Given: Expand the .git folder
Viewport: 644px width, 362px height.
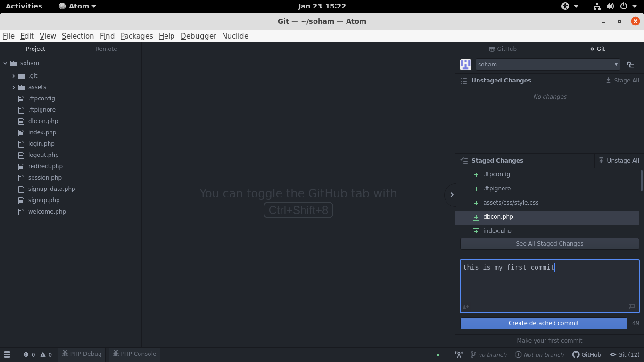Looking at the screenshot, I should pyautogui.click(x=14, y=76).
